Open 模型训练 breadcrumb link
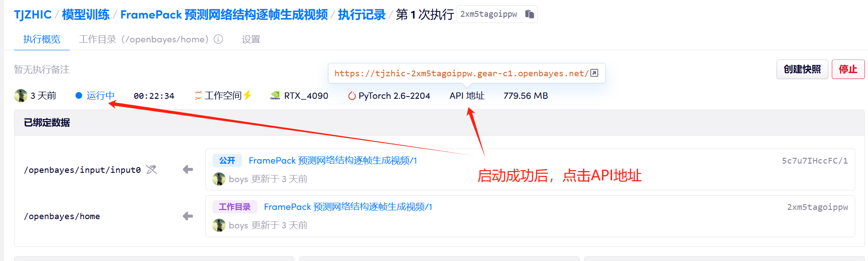 pyautogui.click(x=86, y=15)
